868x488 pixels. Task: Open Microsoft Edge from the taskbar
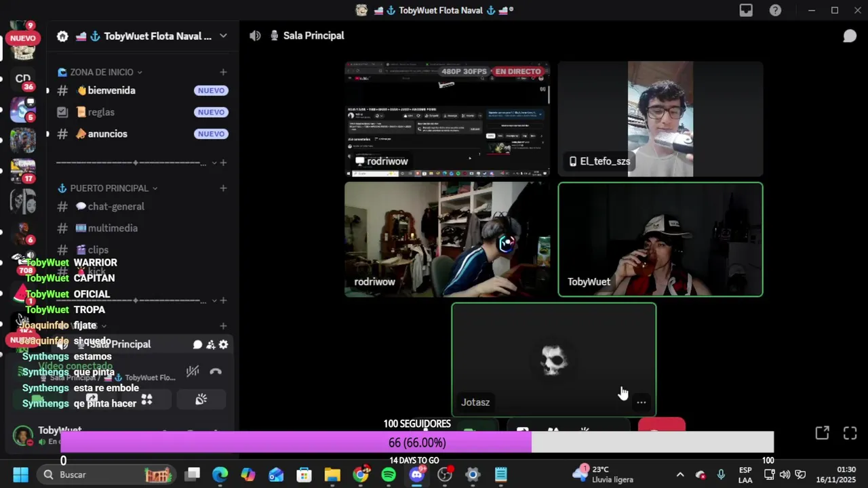tap(220, 474)
